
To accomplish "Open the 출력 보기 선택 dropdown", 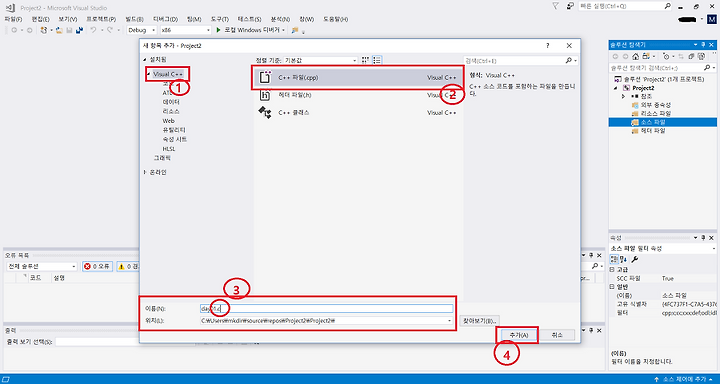I will tap(124, 342).
